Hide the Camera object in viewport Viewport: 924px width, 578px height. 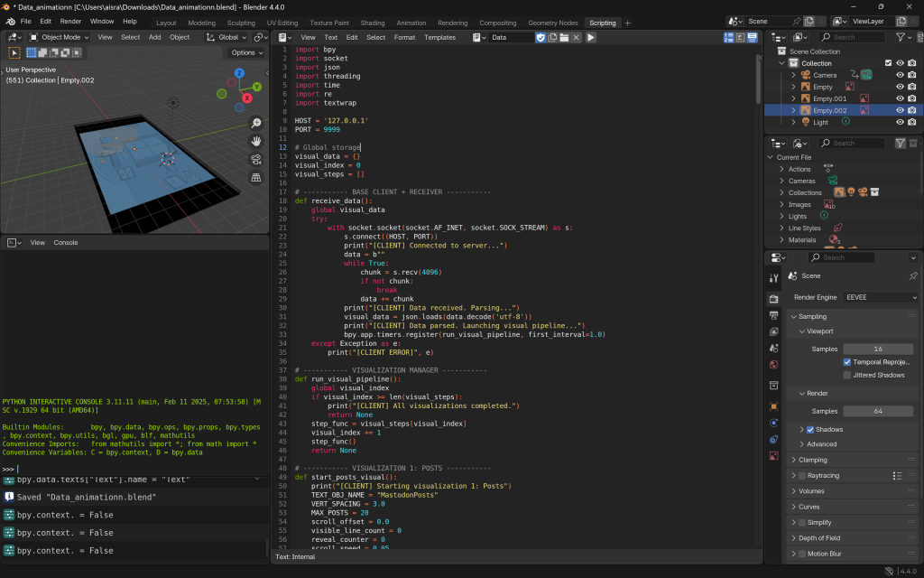[x=900, y=75]
